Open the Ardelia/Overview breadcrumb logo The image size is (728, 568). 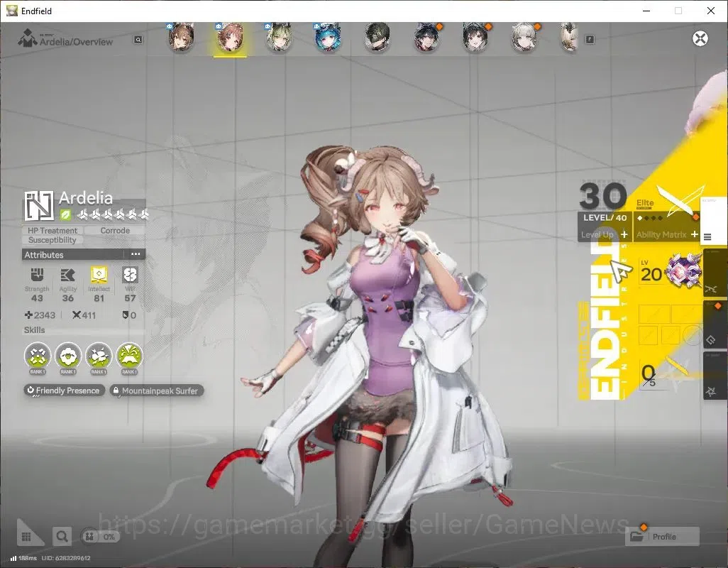[x=28, y=38]
